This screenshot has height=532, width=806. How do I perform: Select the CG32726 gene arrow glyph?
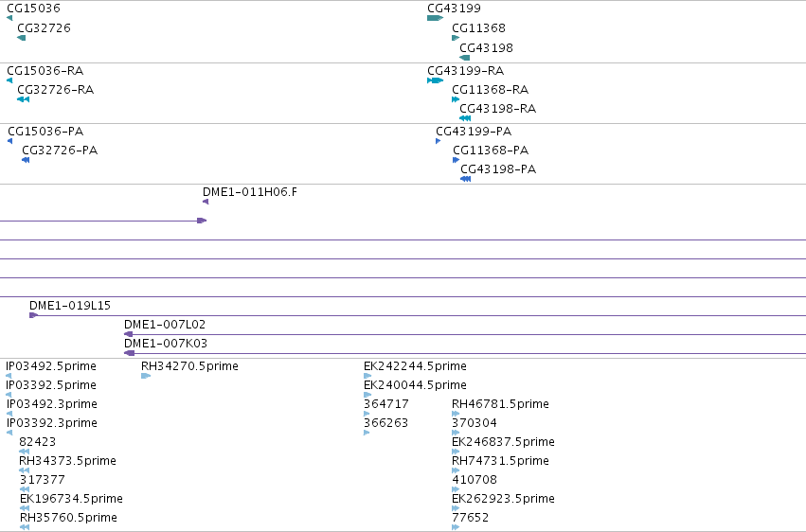[x=21, y=38]
